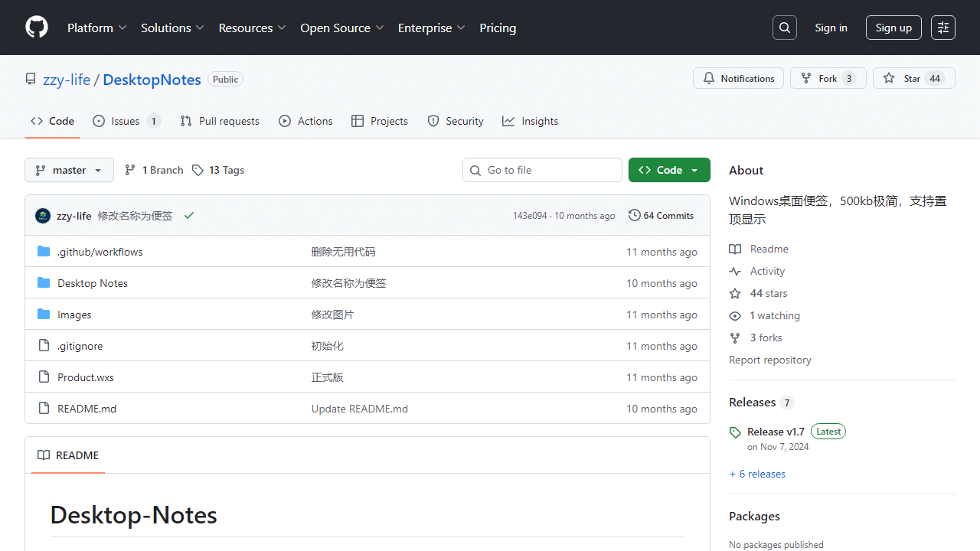Click the tag icon beside 13 Tags
This screenshot has height=551, width=980.
click(x=198, y=170)
